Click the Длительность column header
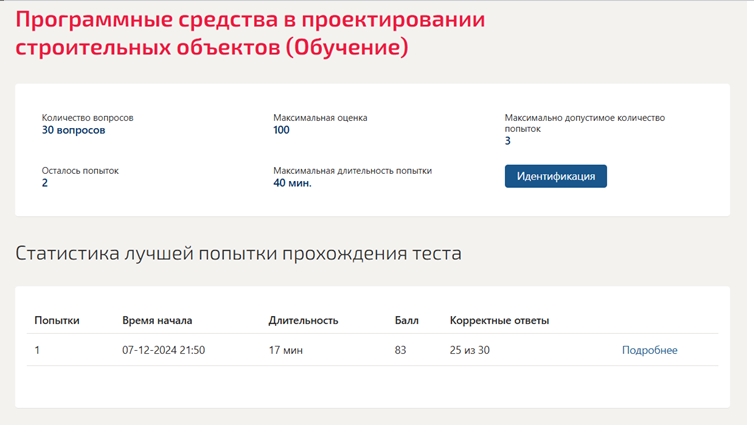Screen dimensions: 754x443 [303, 320]
